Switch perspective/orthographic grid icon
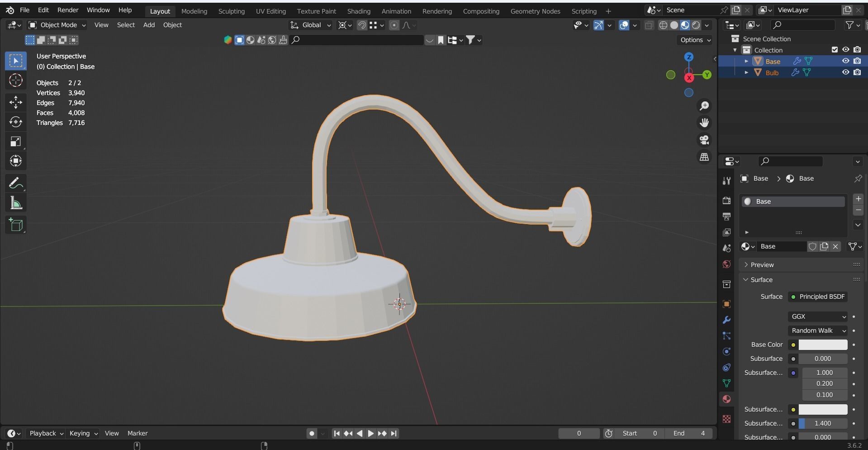868x450 pixels. [x=704, y=157]
